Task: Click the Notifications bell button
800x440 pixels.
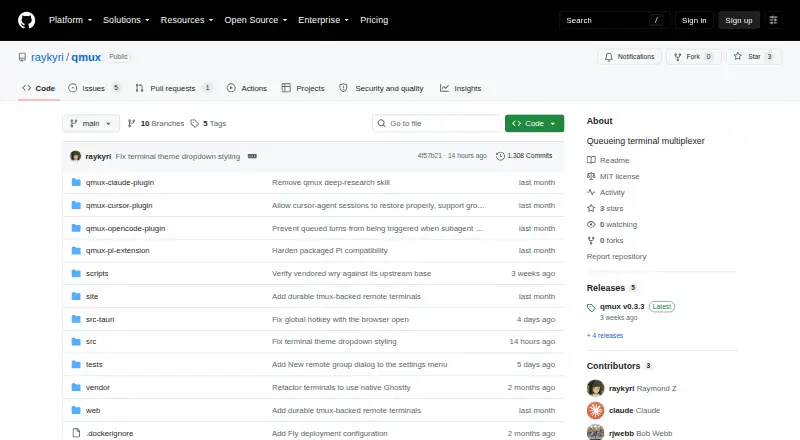Action: point(630,57)
